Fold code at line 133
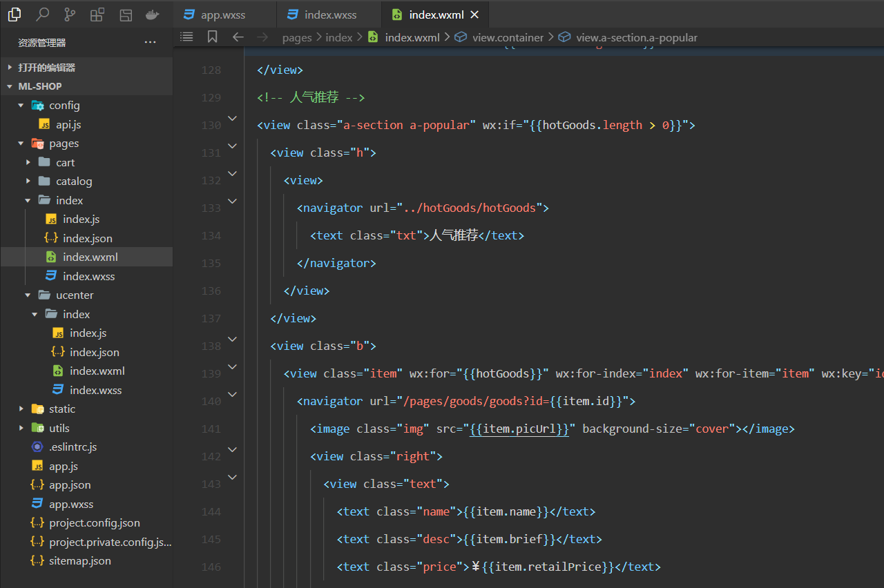Screen dimensions: 884x588 pos(233,202)
